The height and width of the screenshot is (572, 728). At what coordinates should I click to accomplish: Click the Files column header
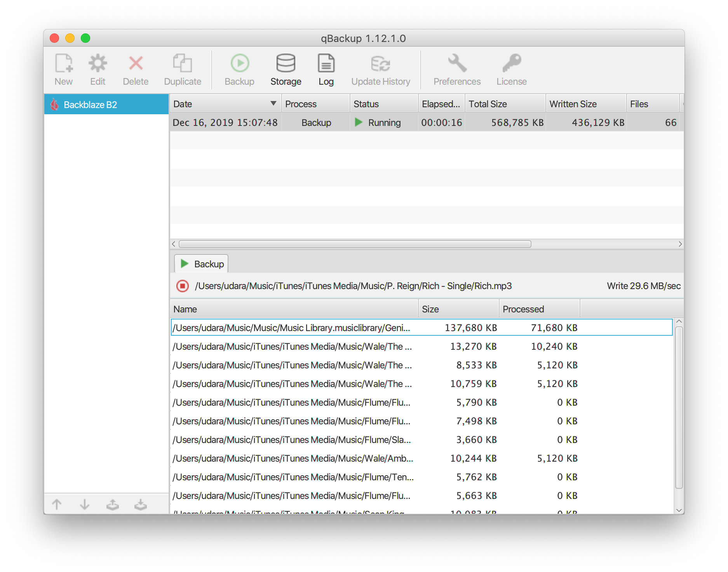653,104
